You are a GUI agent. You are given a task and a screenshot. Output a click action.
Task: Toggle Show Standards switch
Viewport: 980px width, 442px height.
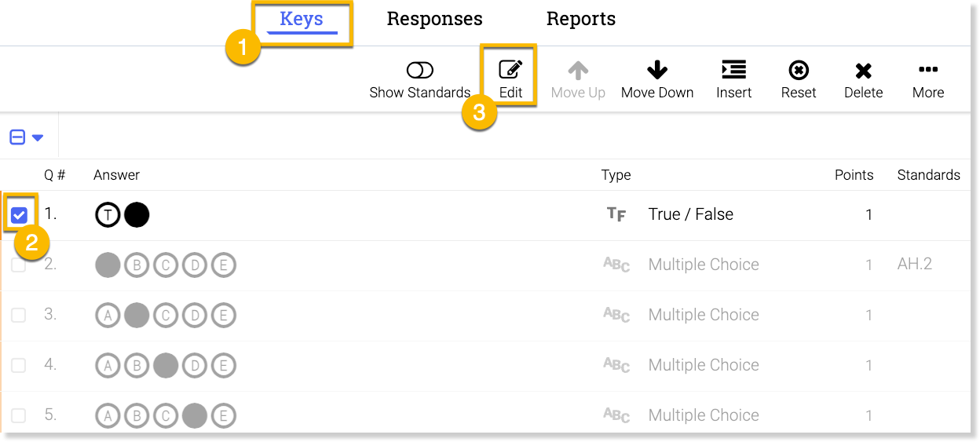point(420,71)
